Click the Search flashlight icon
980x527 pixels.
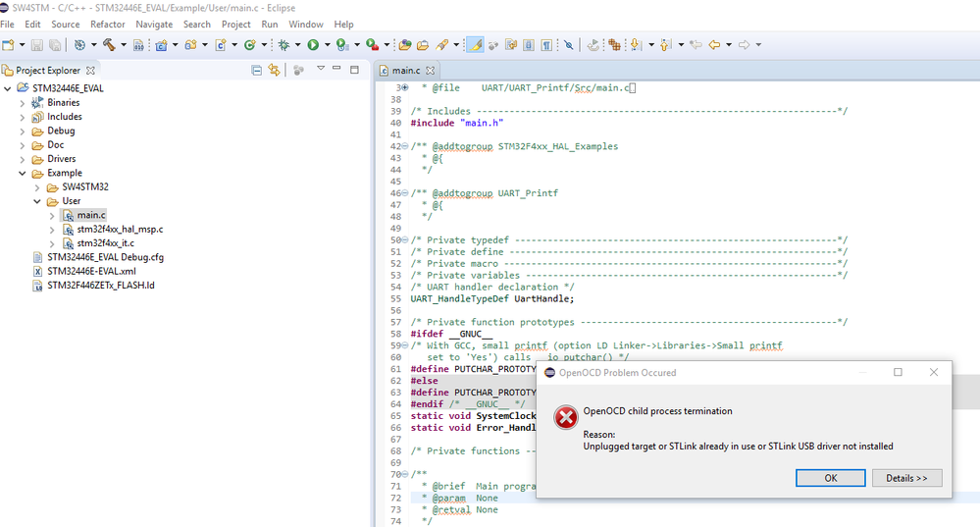[441, 45]
